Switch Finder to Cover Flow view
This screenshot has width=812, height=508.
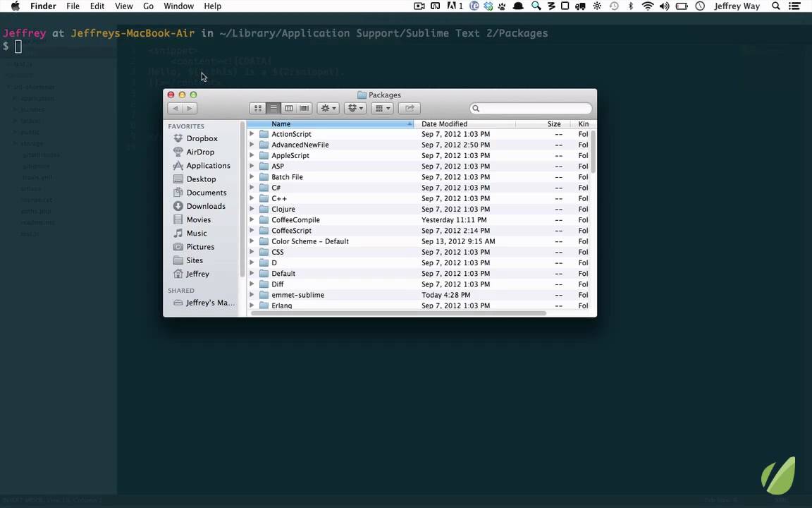pyautogui.click(x=304, y=109)
